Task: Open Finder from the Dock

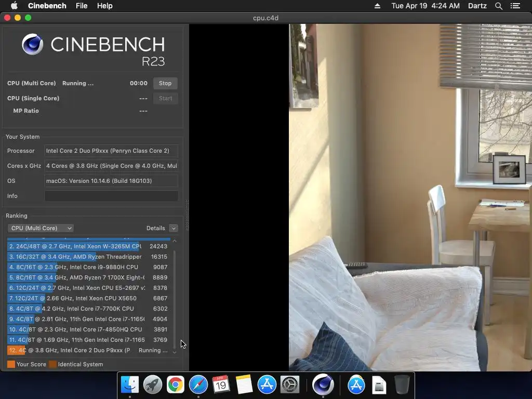Action: [129, 385]
